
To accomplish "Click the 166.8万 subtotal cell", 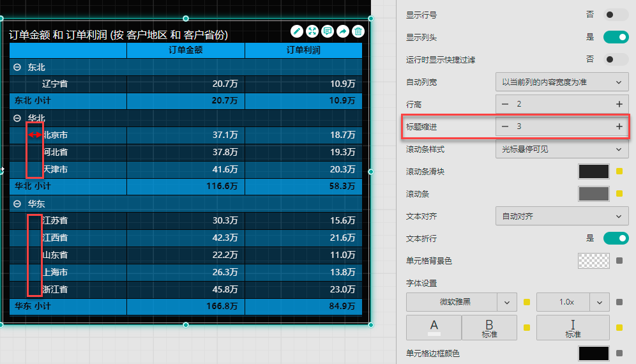I will (186, 307).
